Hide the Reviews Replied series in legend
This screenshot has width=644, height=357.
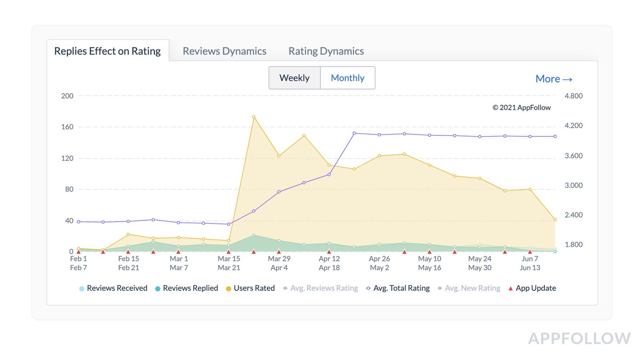pyautogui.click(x=186, y=289)
